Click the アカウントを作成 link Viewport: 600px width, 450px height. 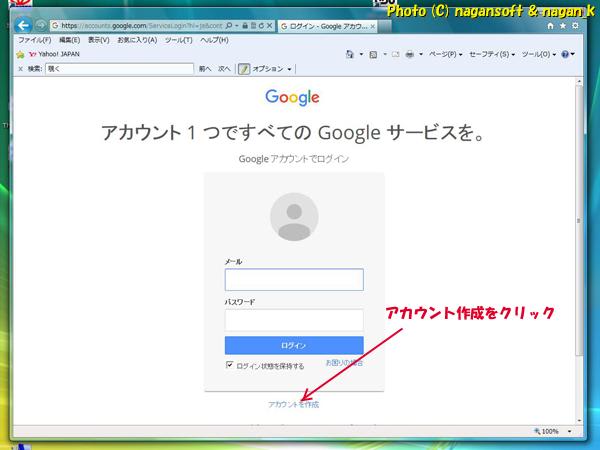(x=294, y=404)
